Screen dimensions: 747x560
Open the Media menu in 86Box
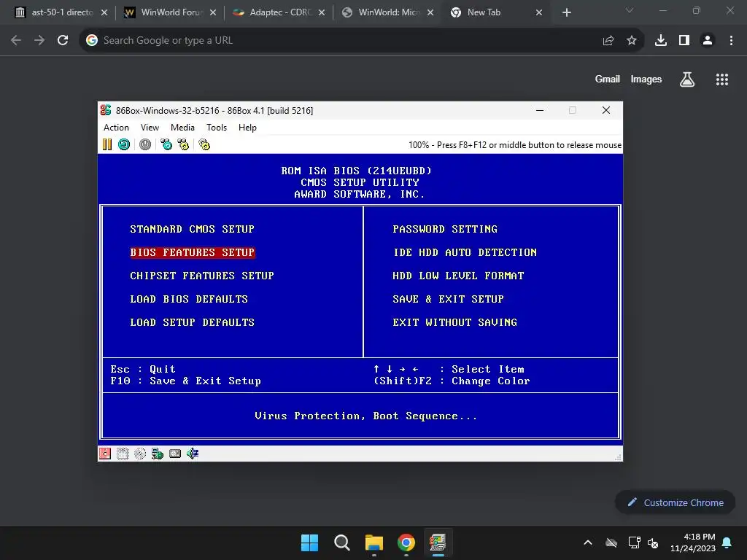(182, 128)
